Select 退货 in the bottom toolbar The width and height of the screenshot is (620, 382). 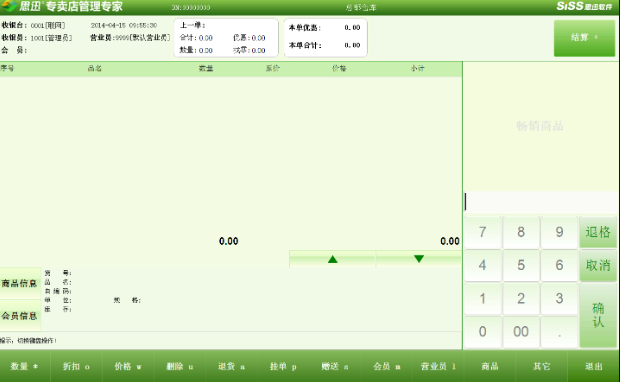(232, 367)
